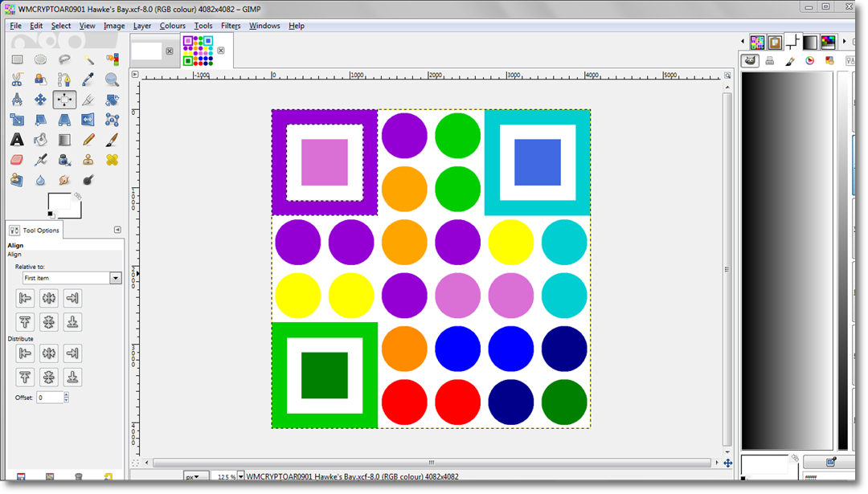Screen dimensions: 868x494
Task: Select the Flip tool
Action: point(88,120)
